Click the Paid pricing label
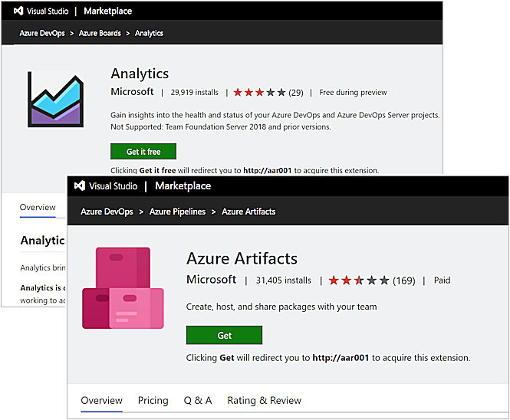The image size is (510, 420). point(442,281)
